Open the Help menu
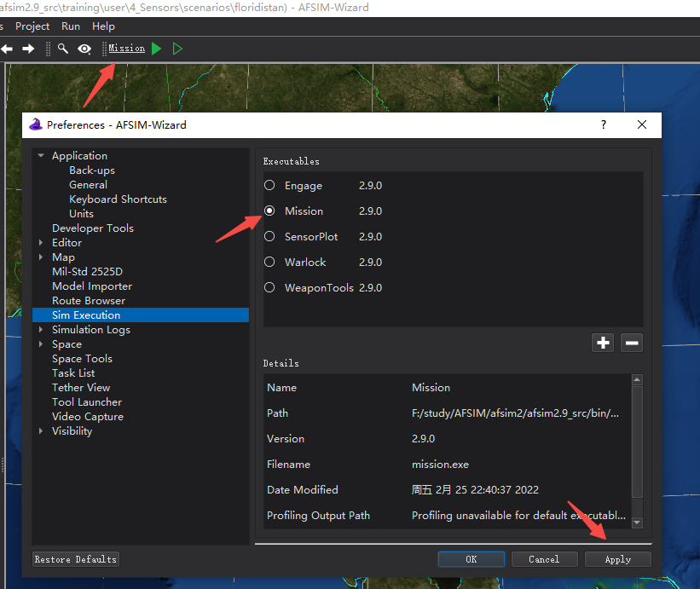Image resolution: width=700 pixels, height=589 pixels. click(103, 26)
